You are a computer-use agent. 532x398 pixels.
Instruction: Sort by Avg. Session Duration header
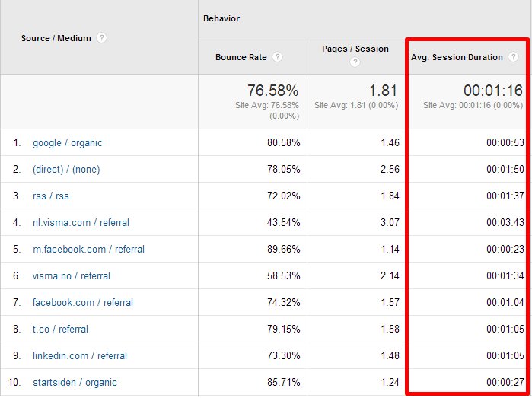pyautogui.click(x=457, y=57)
